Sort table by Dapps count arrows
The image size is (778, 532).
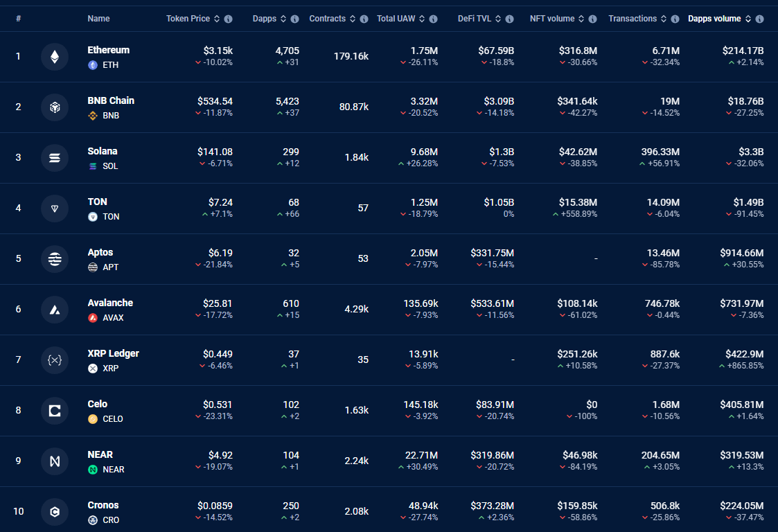tap(283, 19)
